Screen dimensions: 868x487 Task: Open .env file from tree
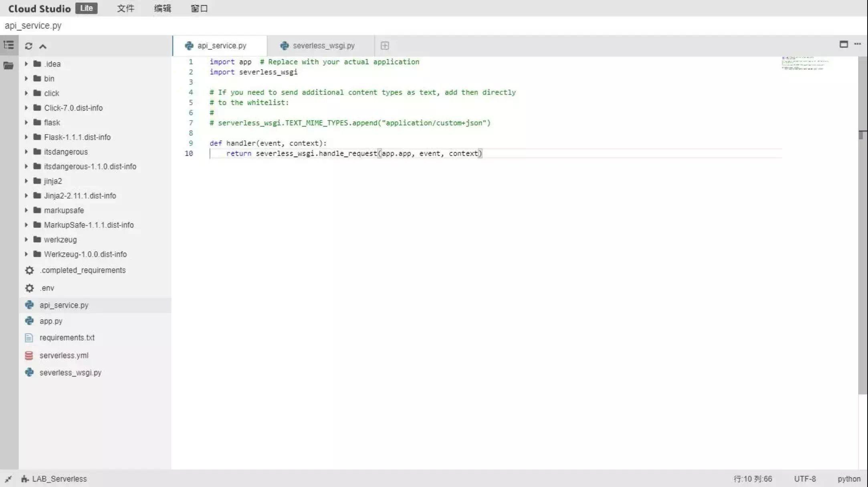tap(47, 288)
